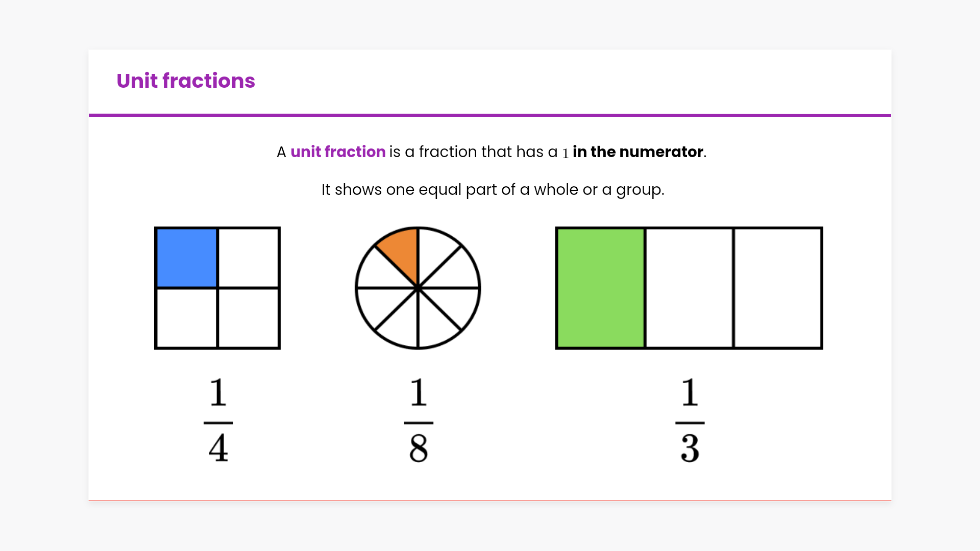The width and height of the screenshot is (980, 551).
Task: Click the center point of the circle
Action: click(x=418, y=288)
